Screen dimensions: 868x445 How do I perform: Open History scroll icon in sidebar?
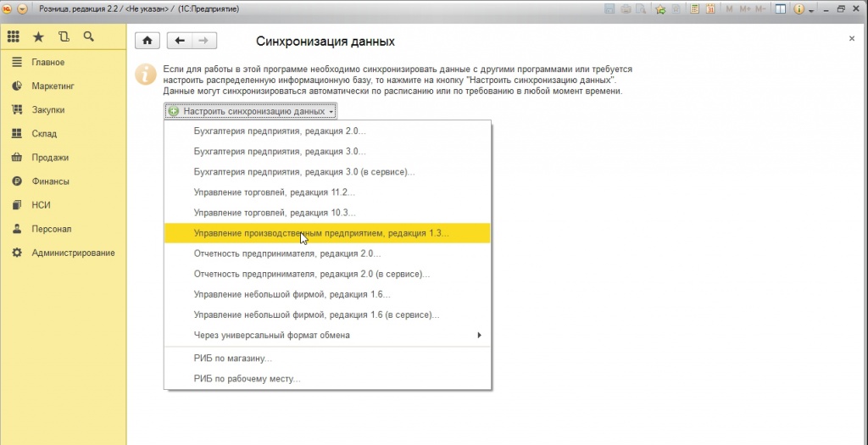[x=64, y=37]
